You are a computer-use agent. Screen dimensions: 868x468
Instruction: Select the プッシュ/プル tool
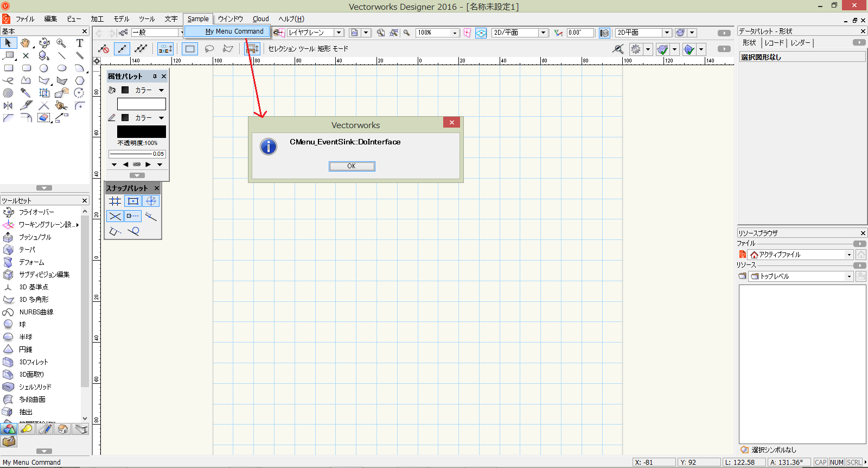click(x=35, y=237)
